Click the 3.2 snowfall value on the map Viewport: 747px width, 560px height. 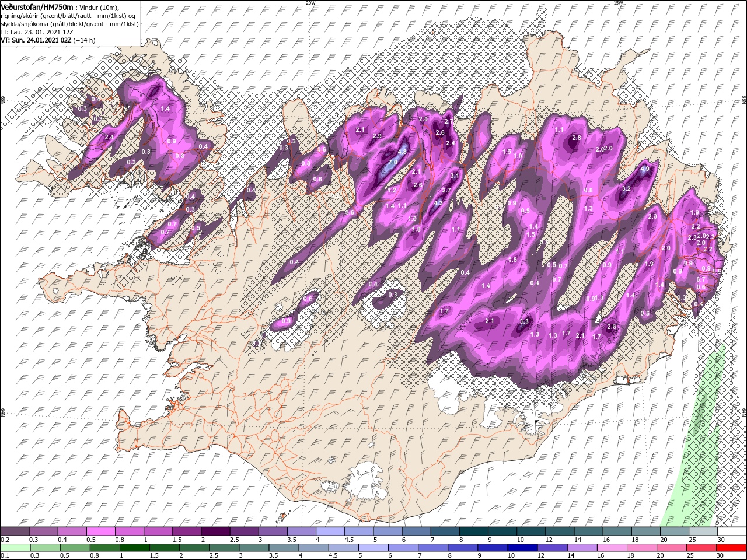[626, 189]
